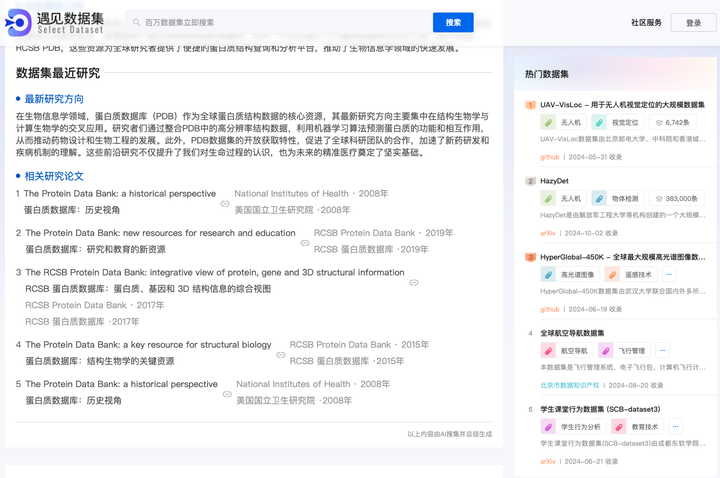Screen dimensions: 720x478
Task: Click 遥感技术 tag
Action: pyautogui.click(x=631, y=275)
